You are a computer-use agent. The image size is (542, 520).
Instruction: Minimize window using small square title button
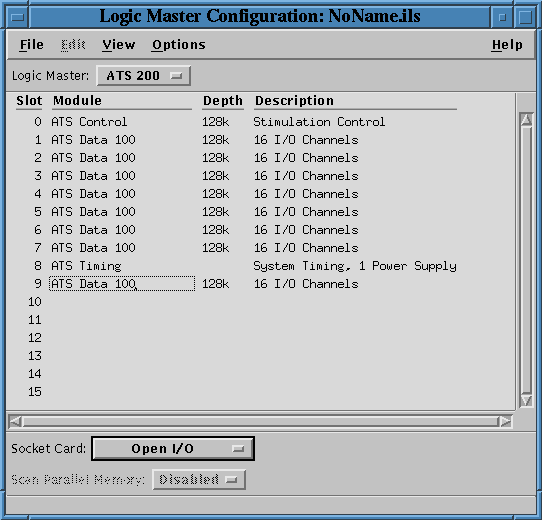pyautogui.click(x=503, y=17)
